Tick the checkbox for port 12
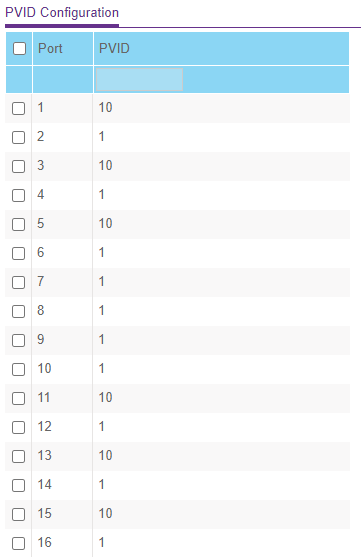 18,427
